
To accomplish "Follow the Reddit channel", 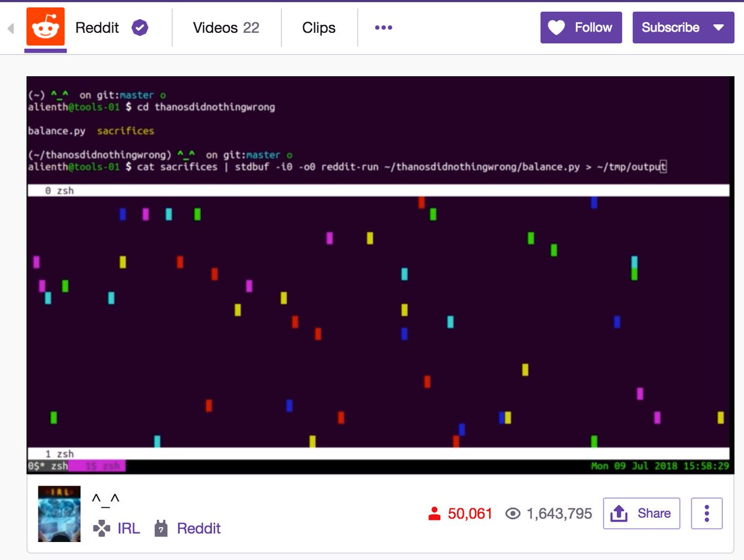I will (x=581, y=27).
